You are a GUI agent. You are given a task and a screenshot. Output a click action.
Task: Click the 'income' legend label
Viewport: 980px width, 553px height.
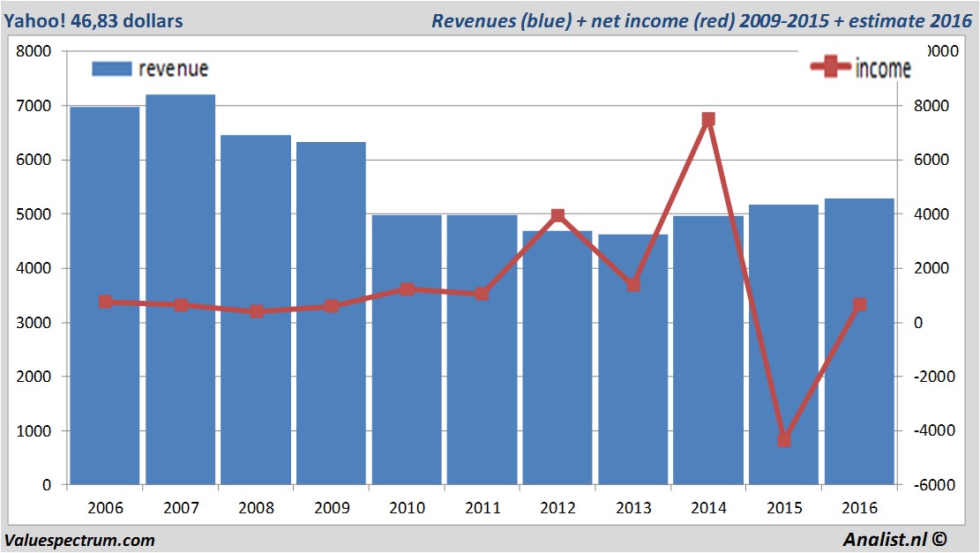tap(882, 68)
